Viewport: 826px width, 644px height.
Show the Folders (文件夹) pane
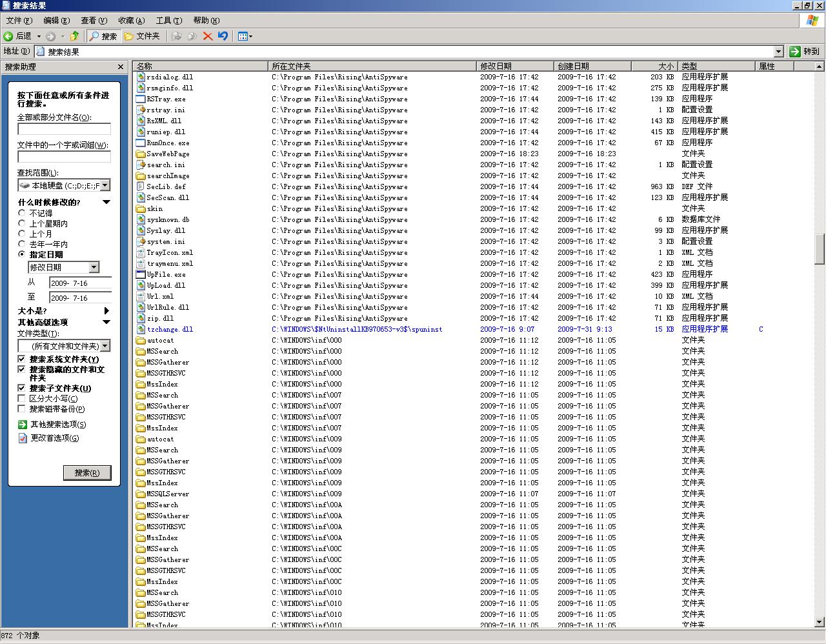click(x=142, y=36)
